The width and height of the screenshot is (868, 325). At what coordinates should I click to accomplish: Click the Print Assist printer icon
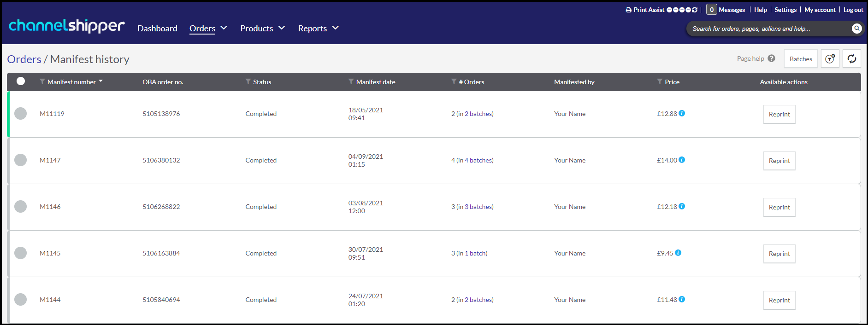628,10
